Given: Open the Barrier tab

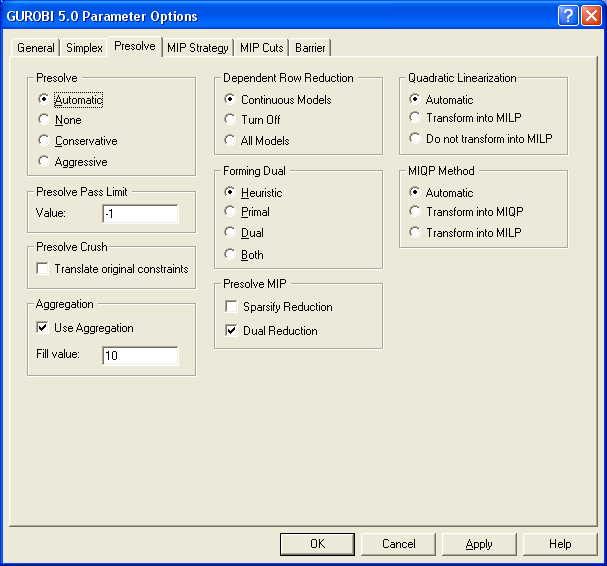Looking at the screenshot, I should (310, 48).
